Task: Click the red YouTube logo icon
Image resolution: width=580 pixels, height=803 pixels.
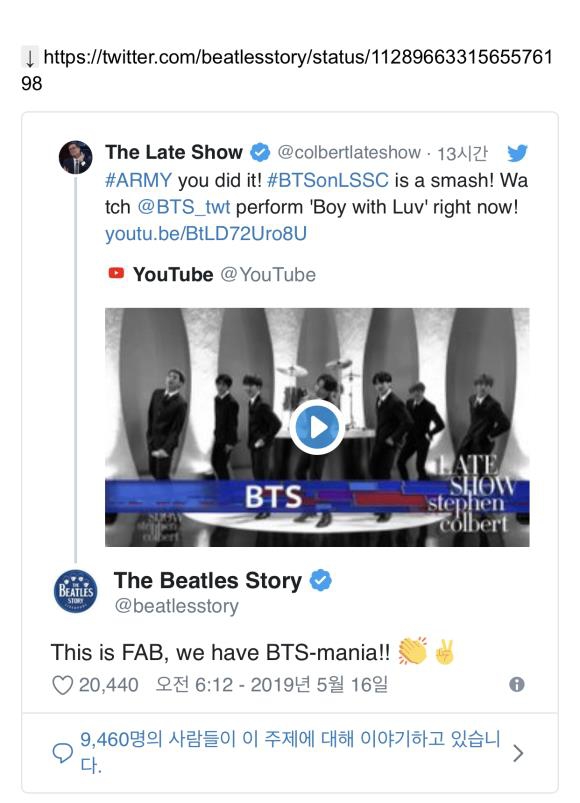Action: tap(116, 273)
